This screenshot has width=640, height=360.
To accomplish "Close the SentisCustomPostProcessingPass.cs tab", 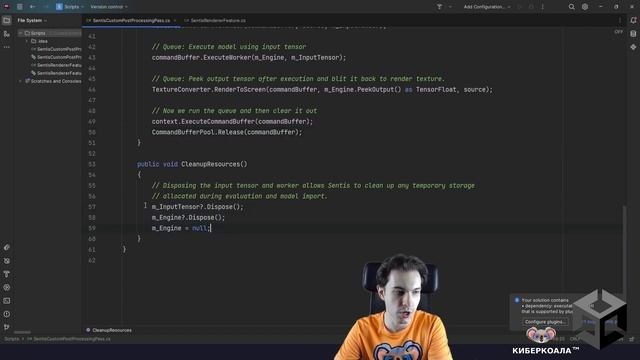I will (175, 20).
